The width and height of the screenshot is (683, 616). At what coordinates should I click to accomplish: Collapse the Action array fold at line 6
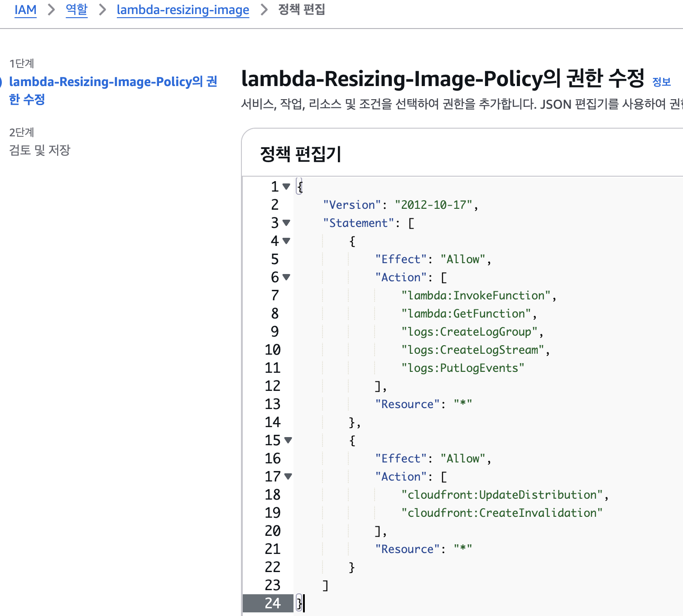tap(286, 277)
